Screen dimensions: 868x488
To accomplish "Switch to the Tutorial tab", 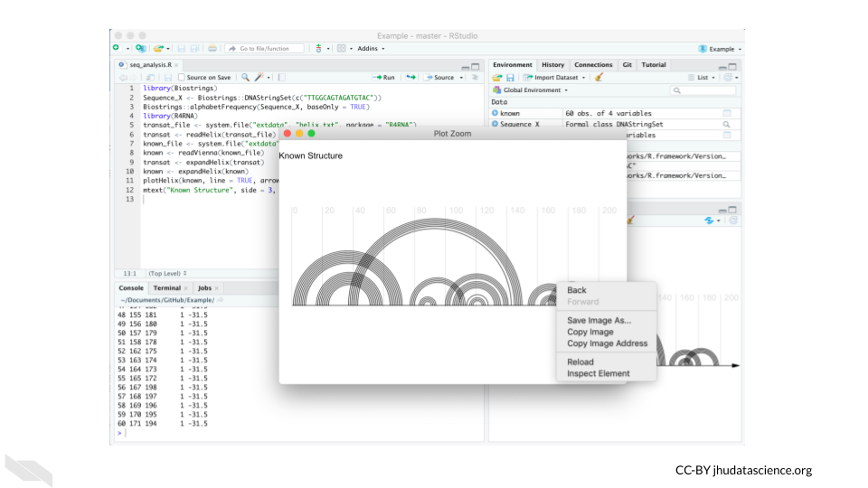I will (653, 65).
